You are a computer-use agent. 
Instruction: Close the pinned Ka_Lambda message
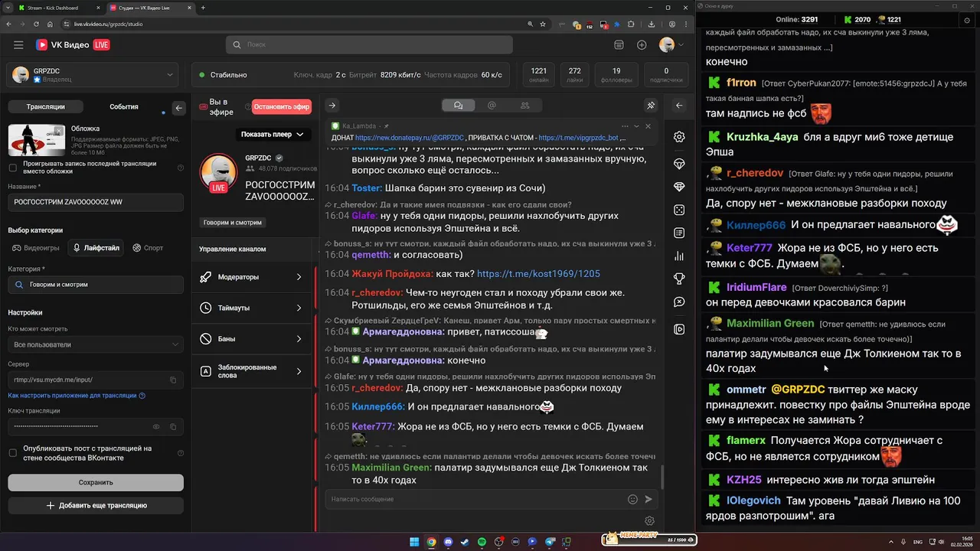pyautogui.click(x=648, y=126)
